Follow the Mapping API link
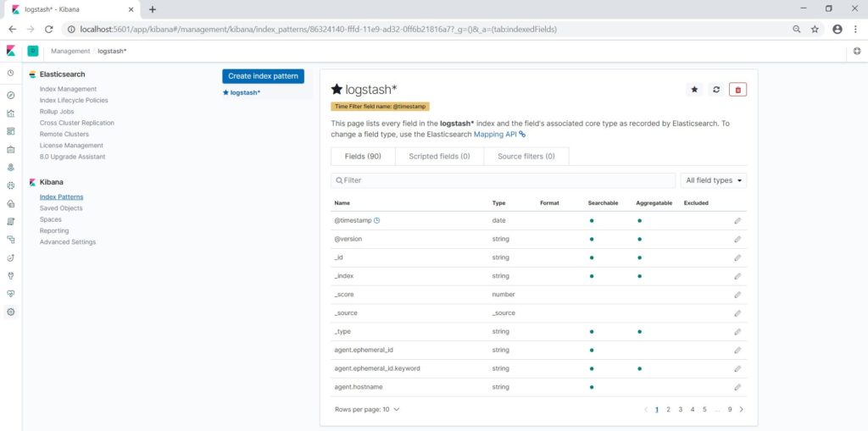The image size is (868, 431). pos(499,134)
